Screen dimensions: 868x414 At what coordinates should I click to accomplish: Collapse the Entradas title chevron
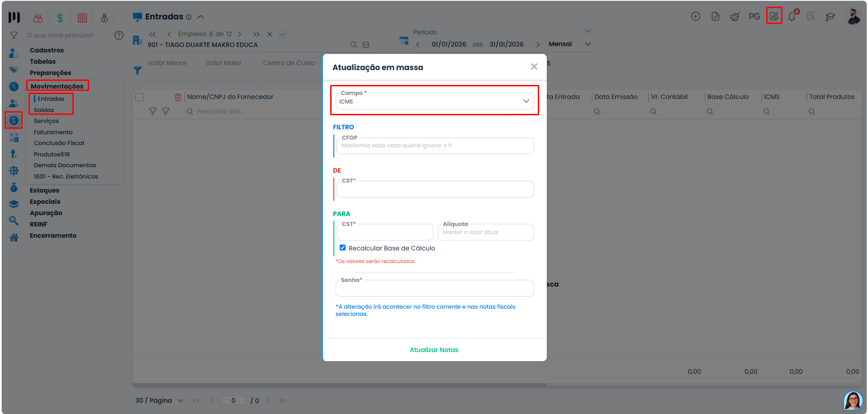coord(201,17)
